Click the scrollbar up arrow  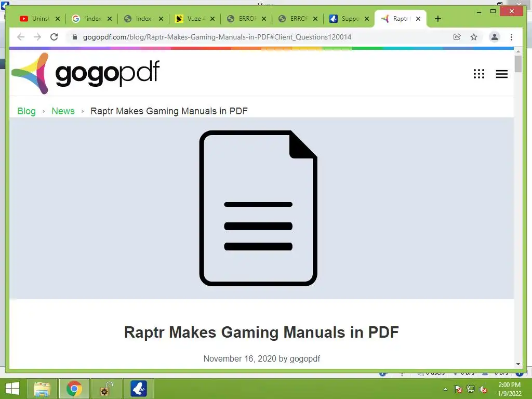tap(518, 51)
